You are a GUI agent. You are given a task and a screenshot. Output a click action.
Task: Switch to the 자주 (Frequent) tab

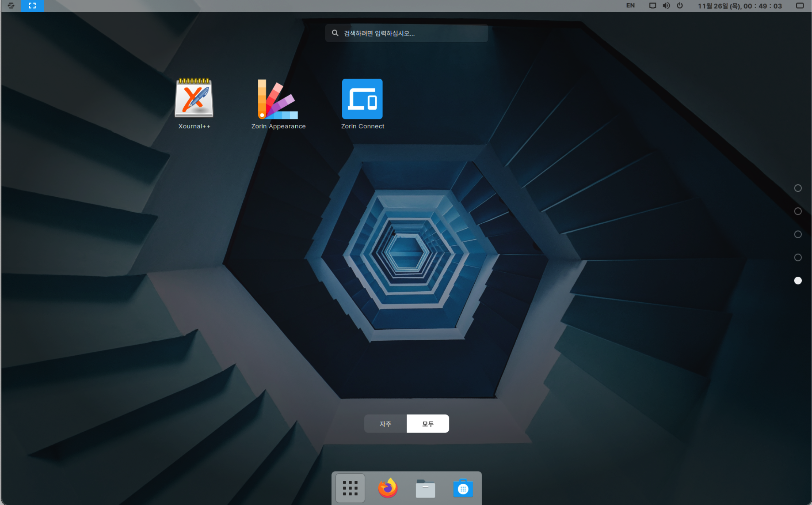(385, 424)
